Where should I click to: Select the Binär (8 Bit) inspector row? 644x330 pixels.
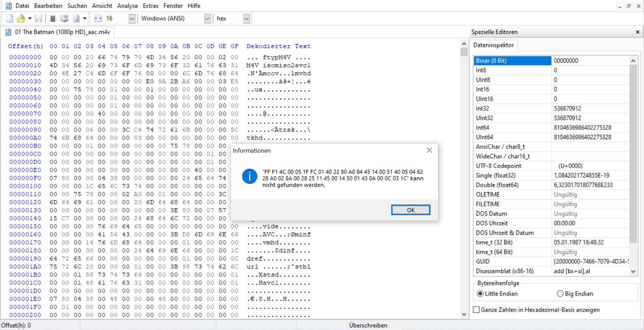551,61
